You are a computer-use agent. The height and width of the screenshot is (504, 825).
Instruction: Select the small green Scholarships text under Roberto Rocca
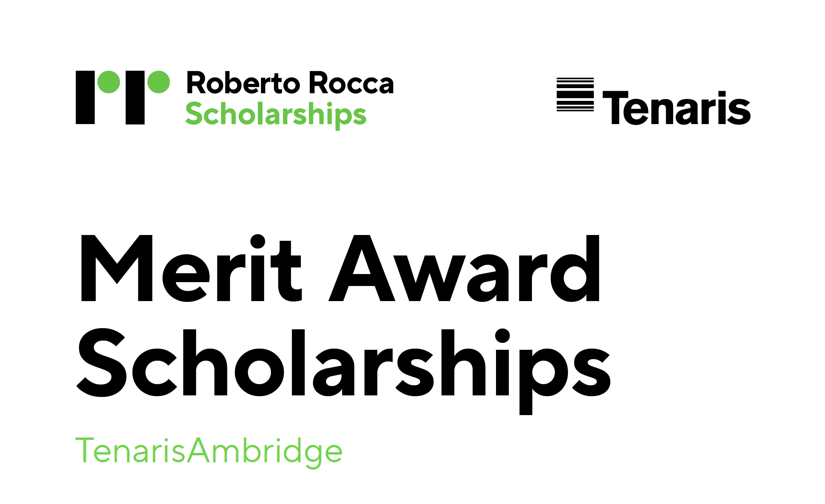point(276,115)
